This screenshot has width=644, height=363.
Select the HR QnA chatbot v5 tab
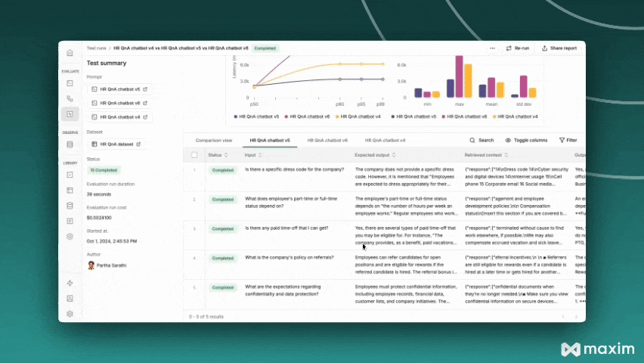(270, 140)
